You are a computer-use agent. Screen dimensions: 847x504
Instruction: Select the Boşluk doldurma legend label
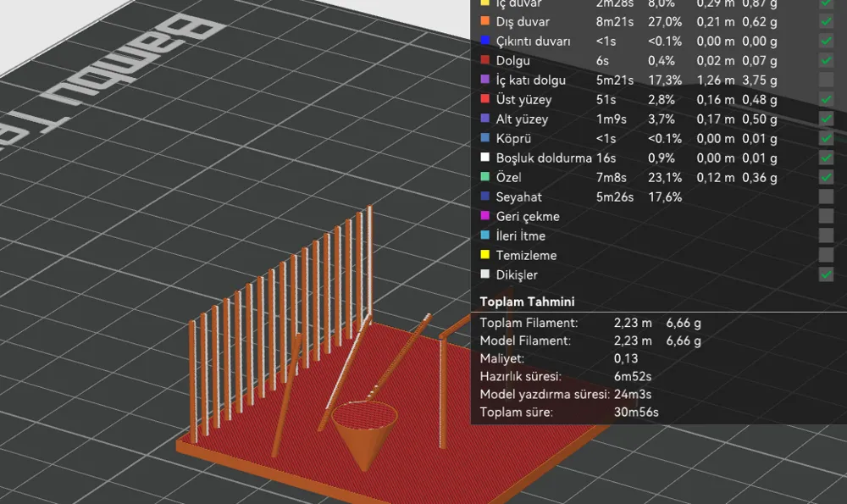coord(544,158)
